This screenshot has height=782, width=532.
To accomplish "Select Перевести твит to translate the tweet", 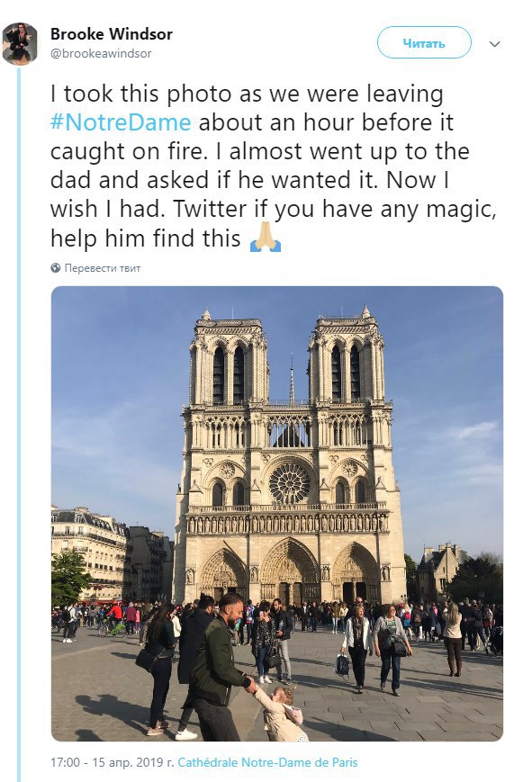I will 103,268.
